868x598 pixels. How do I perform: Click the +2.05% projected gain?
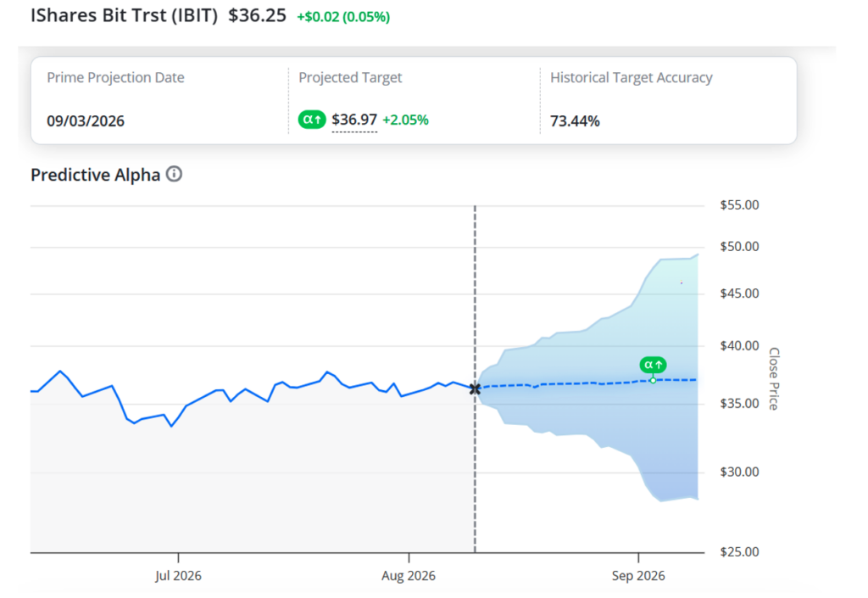(x=405, y=120)
